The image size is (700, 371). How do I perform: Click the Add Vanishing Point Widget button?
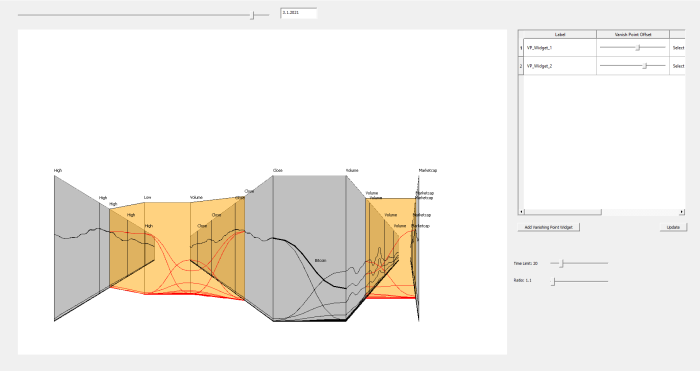(x=548, y=227)
